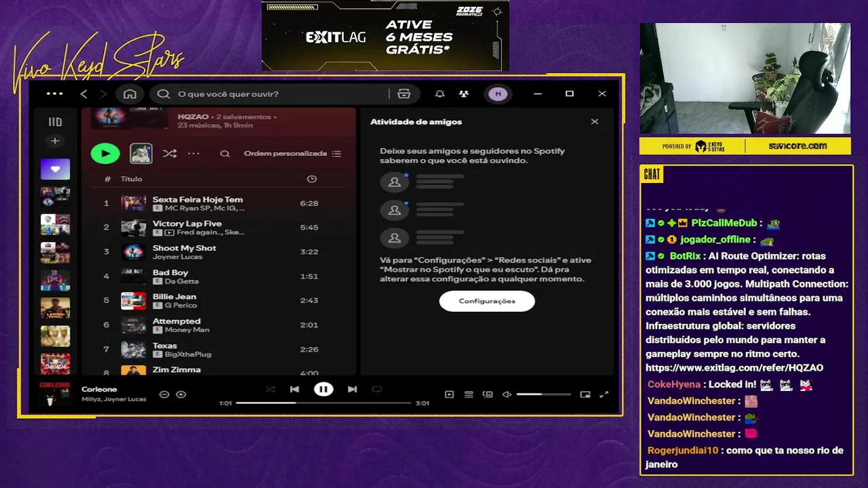Skip to the previous track
Screen dimensions: 868x488
click(x=294, y=389)
